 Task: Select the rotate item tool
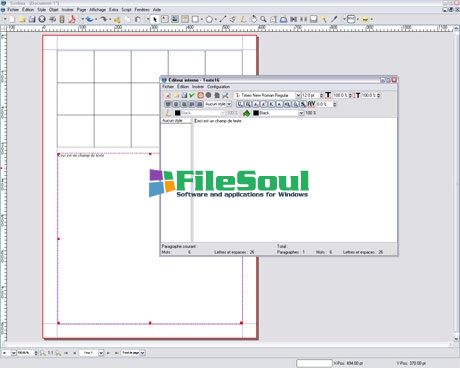(253, 19)
